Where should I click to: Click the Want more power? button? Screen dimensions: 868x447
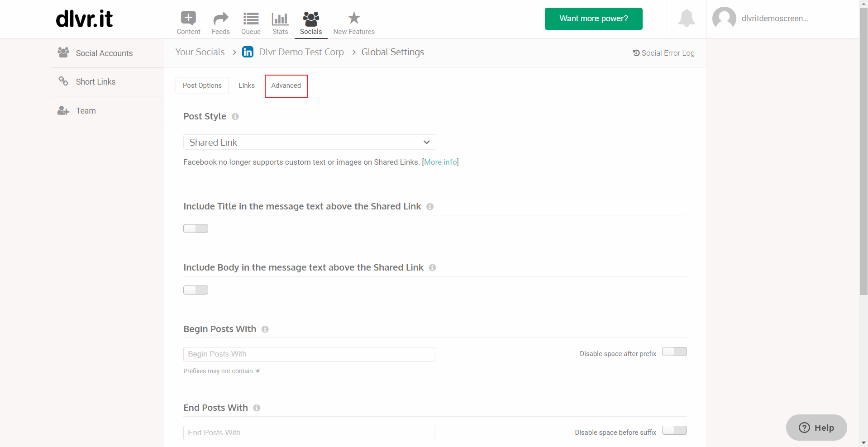[x=593, y=19]
